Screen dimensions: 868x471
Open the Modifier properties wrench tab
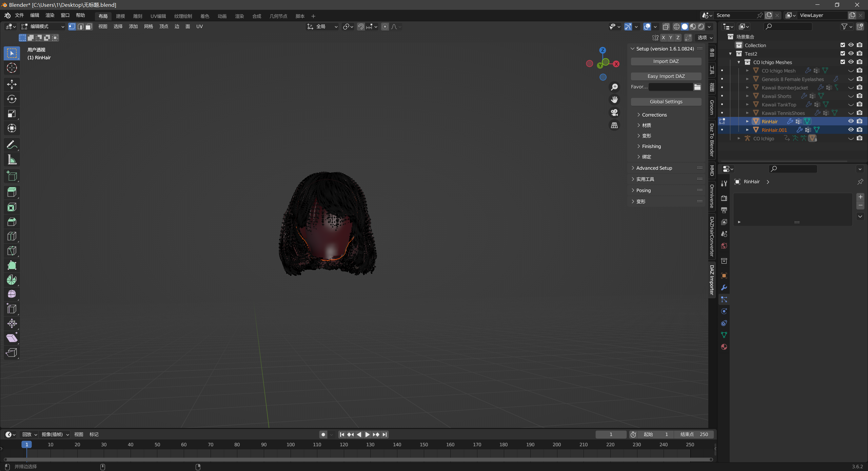[724, 288]
